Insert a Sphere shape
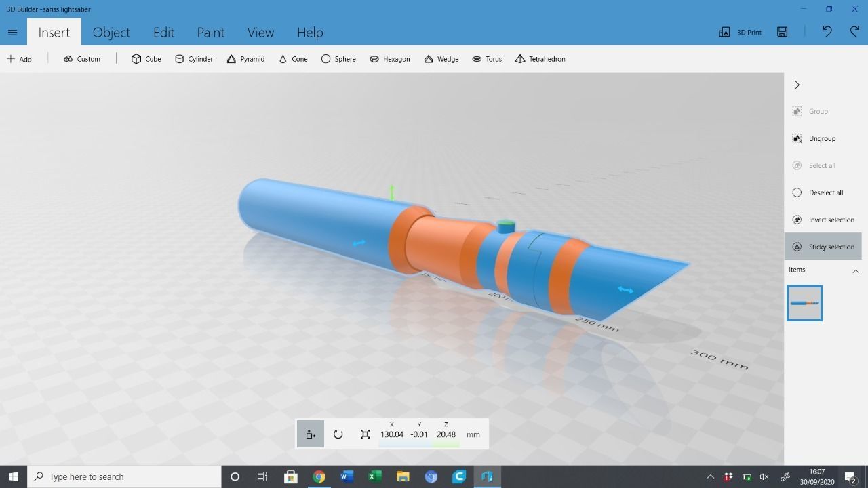868x488 pixels. (338, 59)
